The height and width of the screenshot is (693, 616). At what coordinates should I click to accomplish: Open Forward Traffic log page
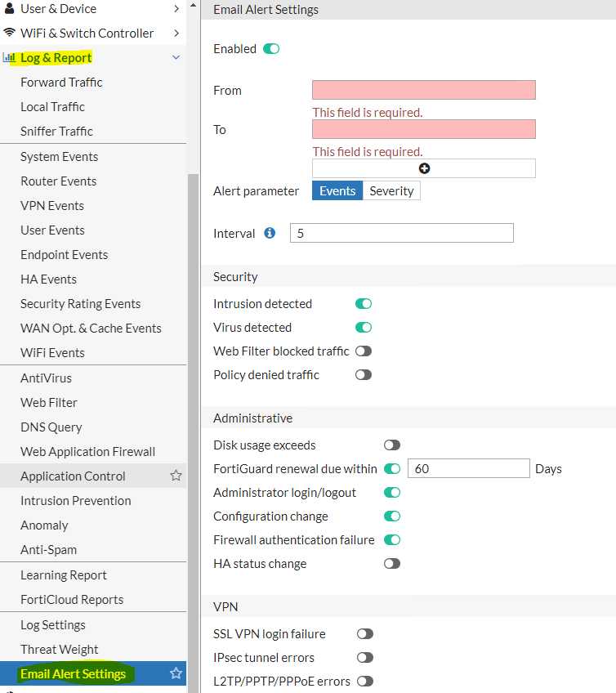point(61,83)
